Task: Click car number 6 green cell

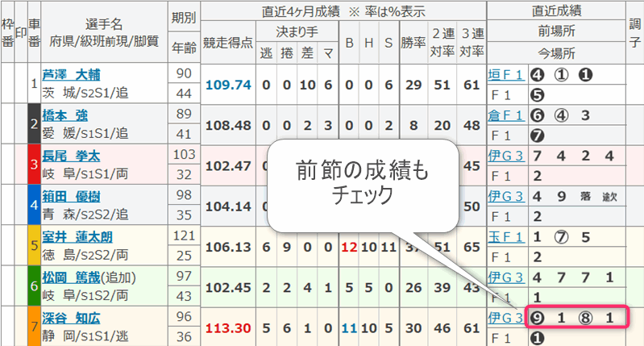Action: point(35,286)
